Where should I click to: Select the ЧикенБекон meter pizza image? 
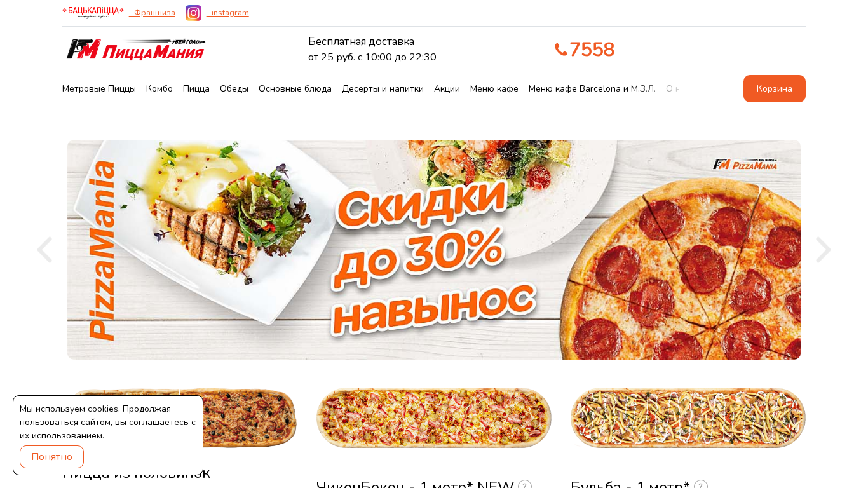point(434,417)
